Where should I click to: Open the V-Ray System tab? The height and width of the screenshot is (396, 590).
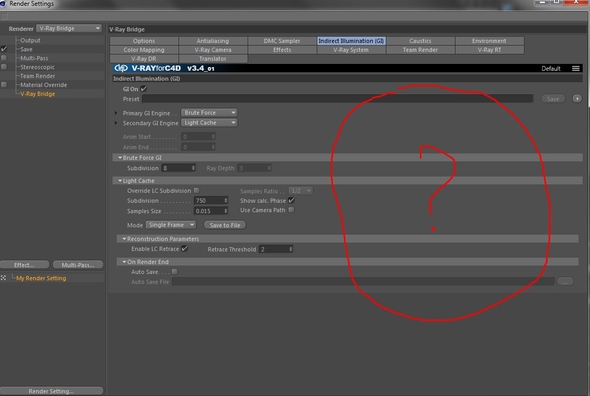(x=351, y=50)
